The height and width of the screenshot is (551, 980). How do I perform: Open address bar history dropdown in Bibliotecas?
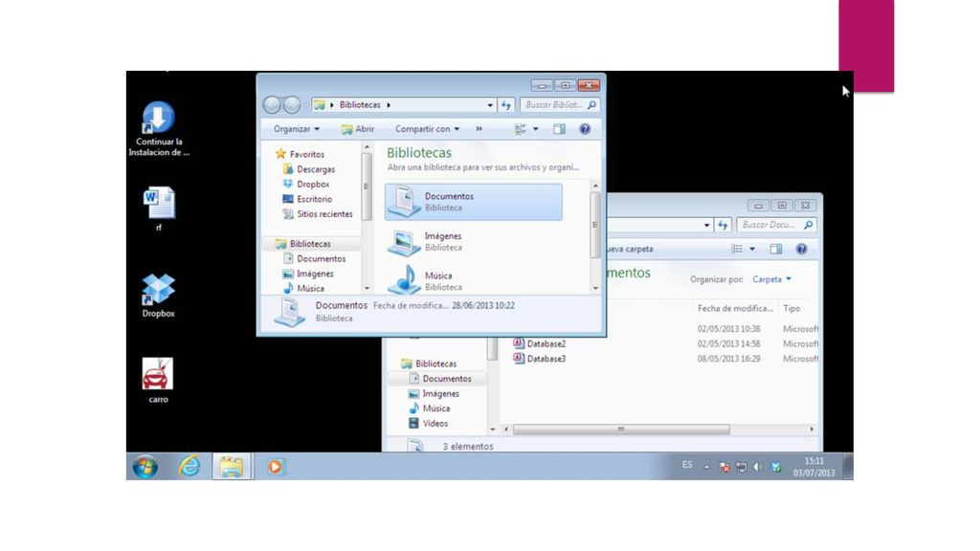point(490,105)
